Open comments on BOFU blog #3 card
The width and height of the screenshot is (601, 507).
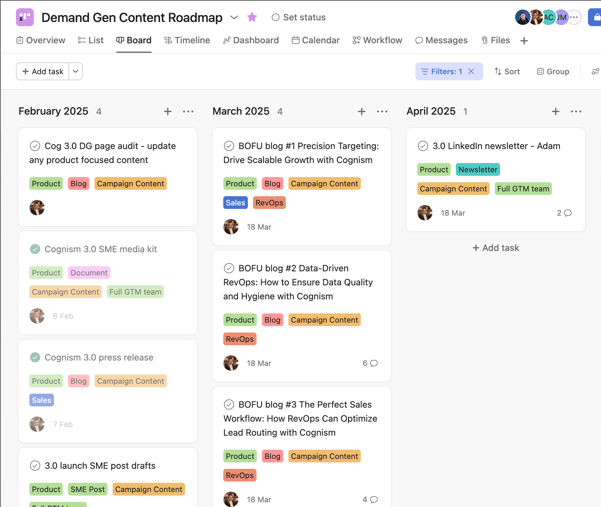pos(370,500)
